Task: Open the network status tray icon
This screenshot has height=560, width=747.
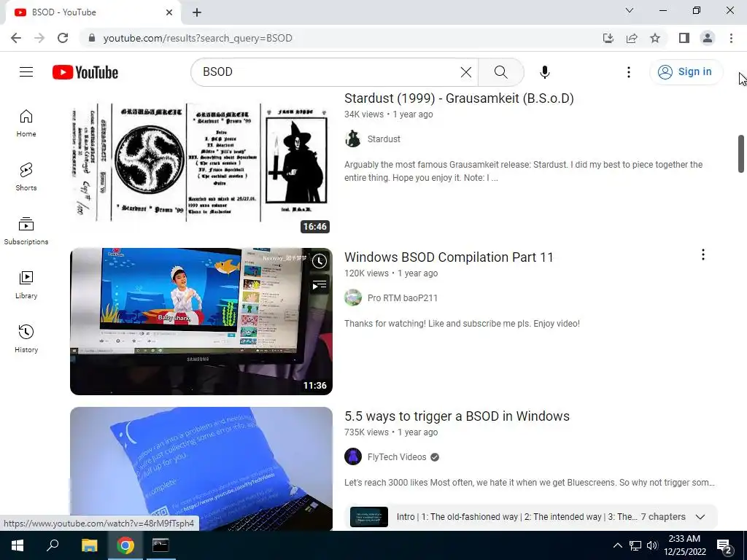Action: [x=635, y=545]
